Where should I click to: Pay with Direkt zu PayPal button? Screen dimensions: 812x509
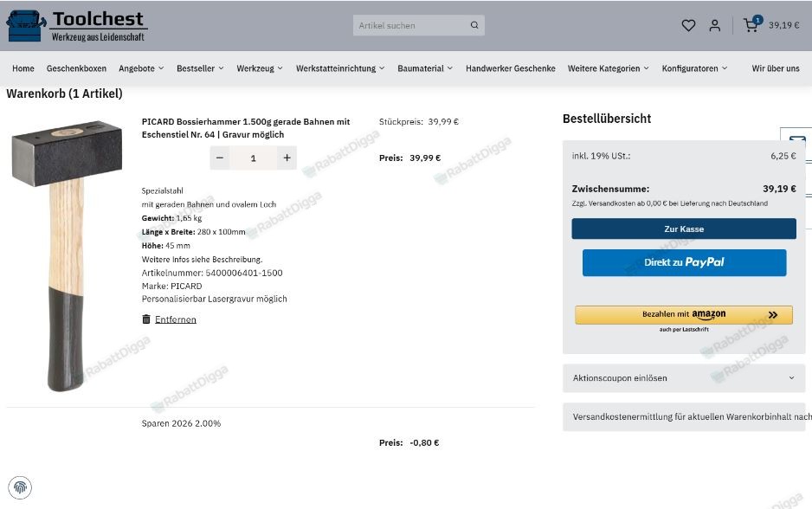point(684,262)
